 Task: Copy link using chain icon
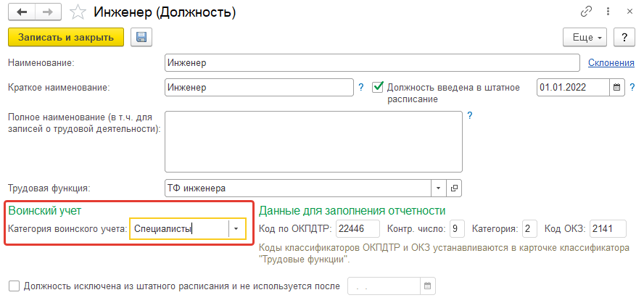click(586, 12)
